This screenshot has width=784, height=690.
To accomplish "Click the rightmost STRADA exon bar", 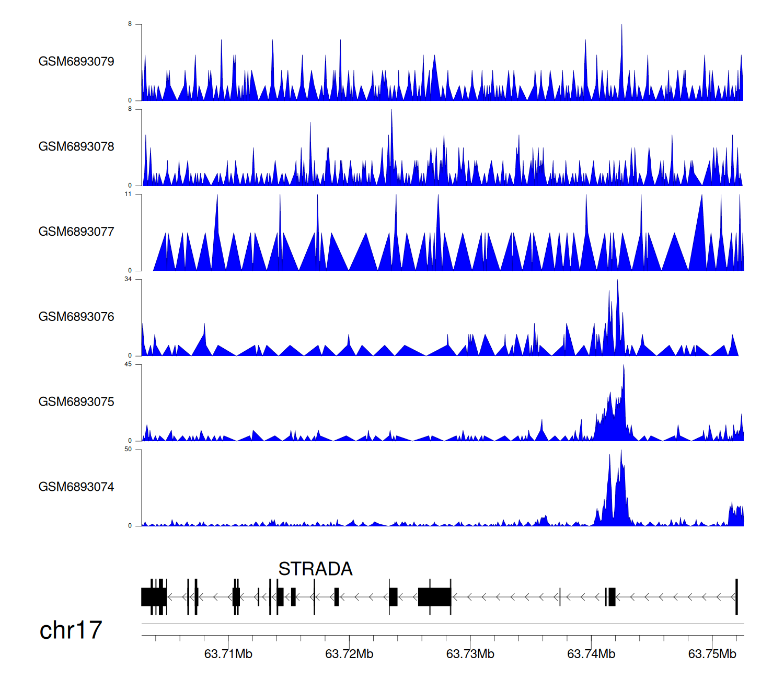I will tap(736, 597).
